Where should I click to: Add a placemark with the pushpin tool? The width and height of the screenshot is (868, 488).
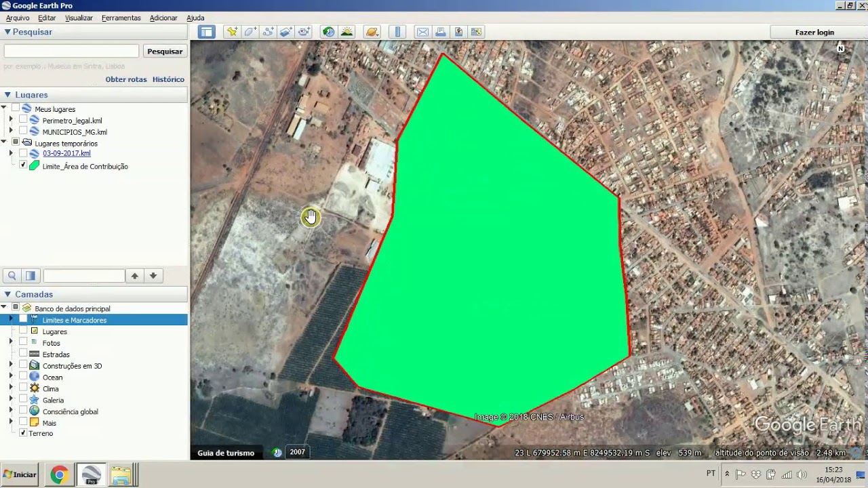point(232,32)
